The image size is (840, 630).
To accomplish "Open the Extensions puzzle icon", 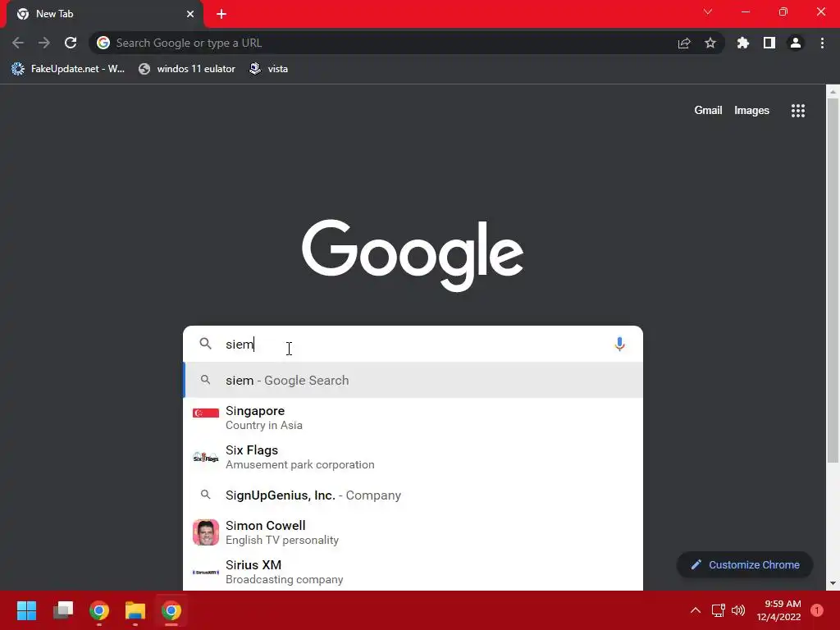I will pos(743,43).
